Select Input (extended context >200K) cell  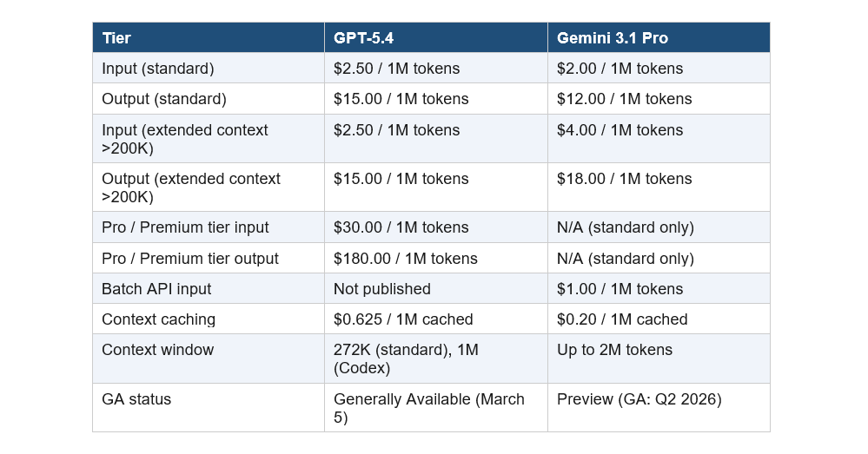click(185, 139)
